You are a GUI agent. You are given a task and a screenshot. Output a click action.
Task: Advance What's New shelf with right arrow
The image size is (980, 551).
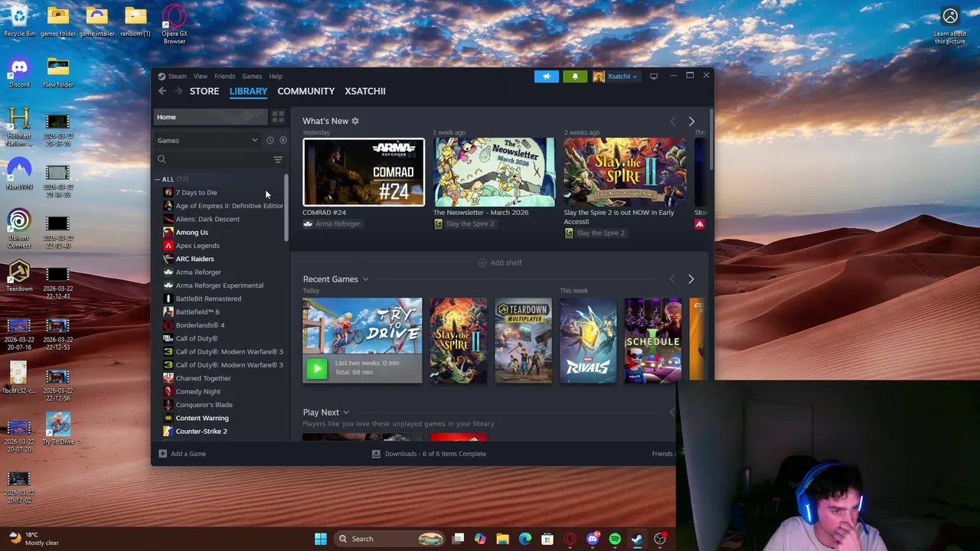point(691,121)
